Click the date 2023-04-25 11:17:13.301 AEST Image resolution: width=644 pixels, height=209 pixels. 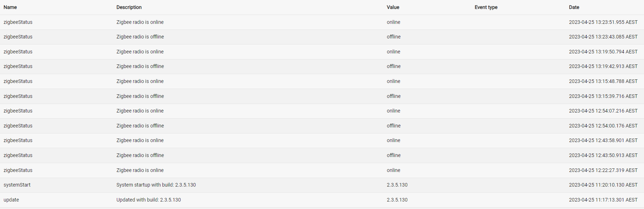coord(603,200)
